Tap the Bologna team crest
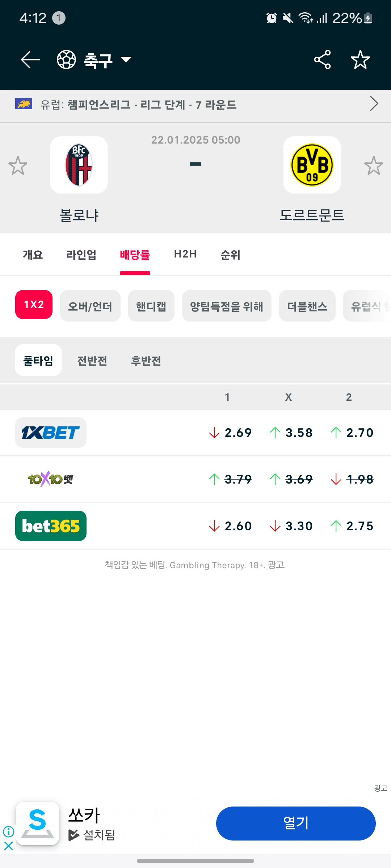Viewport: 391px width, 868px height. 79,165
